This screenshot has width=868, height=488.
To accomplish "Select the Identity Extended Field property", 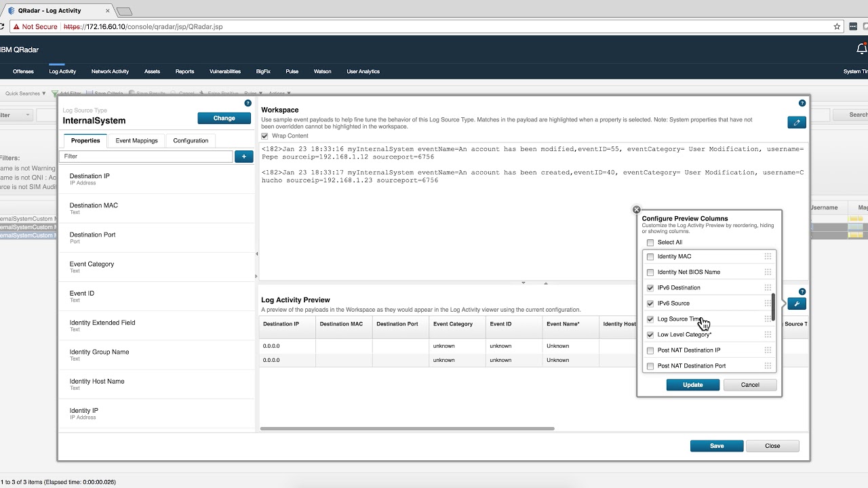I will tap(156, 325).
